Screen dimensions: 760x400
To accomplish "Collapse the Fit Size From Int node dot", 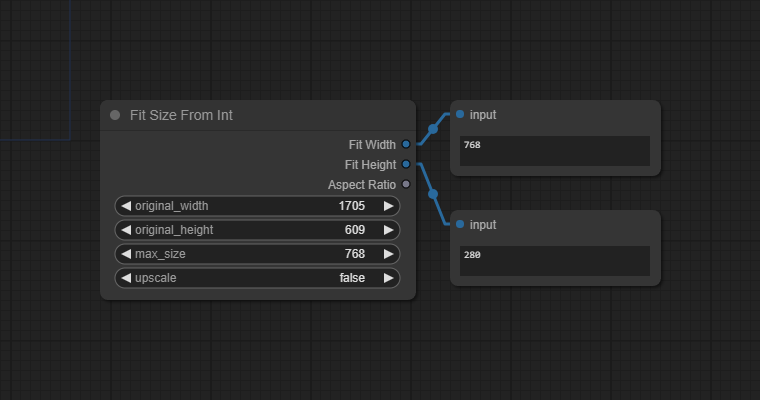I will [x=115, y=115].
